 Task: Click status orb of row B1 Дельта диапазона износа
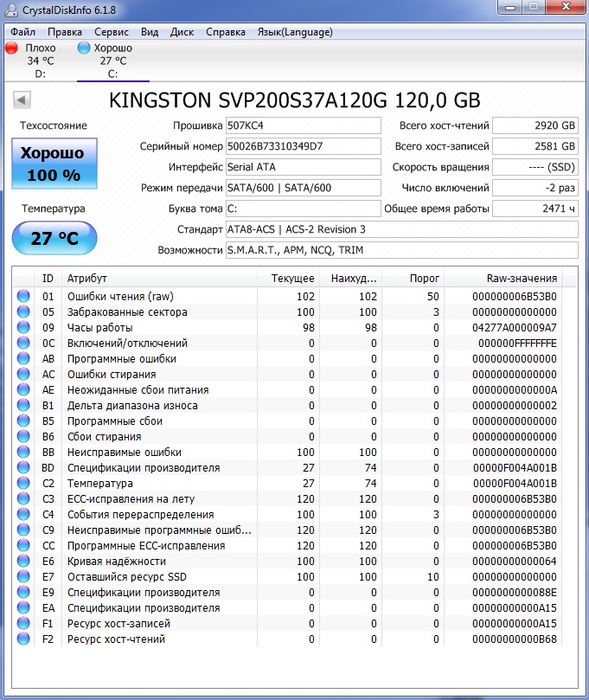click(23, 405)
